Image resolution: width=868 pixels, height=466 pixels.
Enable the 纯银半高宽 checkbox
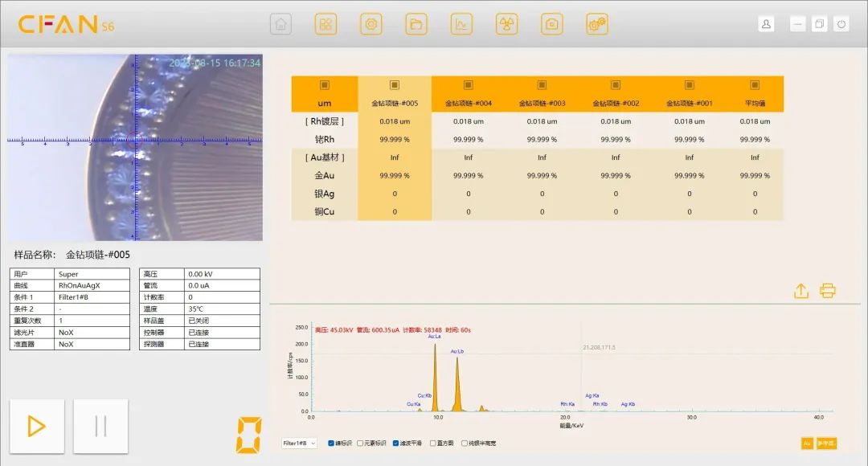coord(465,444)
